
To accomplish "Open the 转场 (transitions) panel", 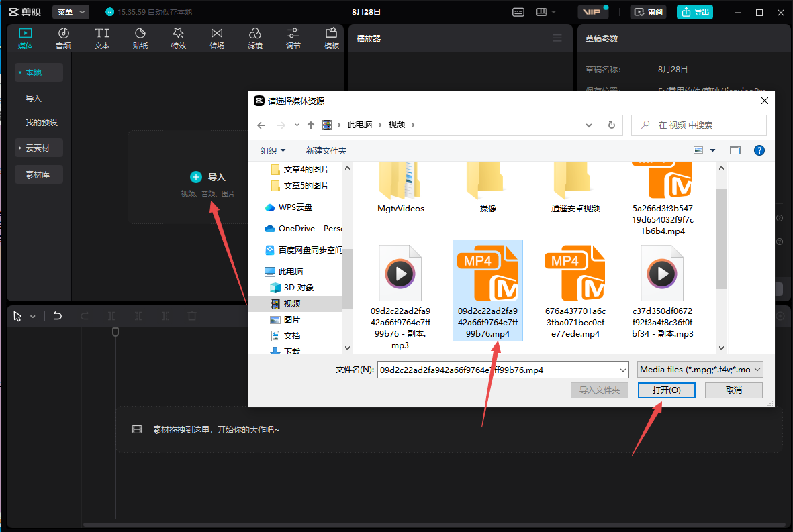I will coord(216,38).
